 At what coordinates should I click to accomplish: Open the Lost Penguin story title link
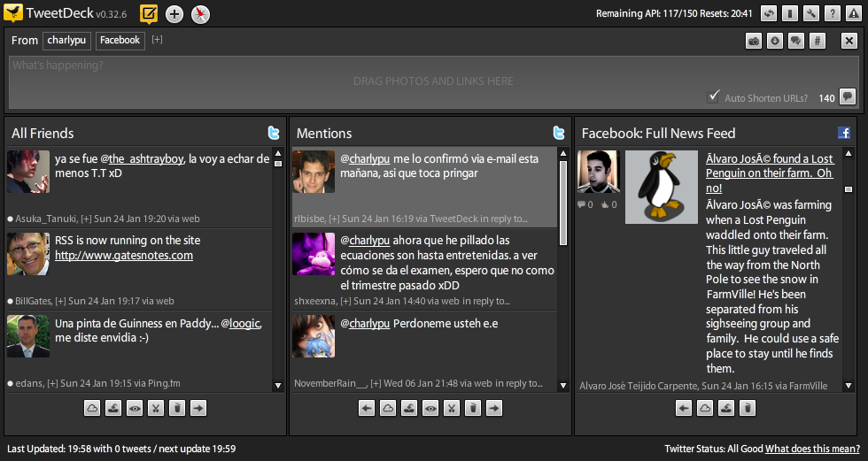point(770,173)
